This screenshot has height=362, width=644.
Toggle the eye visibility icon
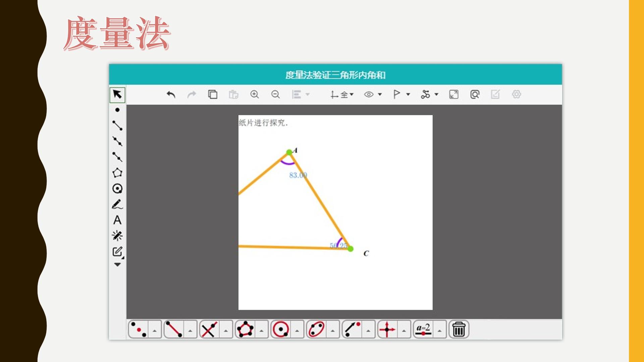point(369,95)
